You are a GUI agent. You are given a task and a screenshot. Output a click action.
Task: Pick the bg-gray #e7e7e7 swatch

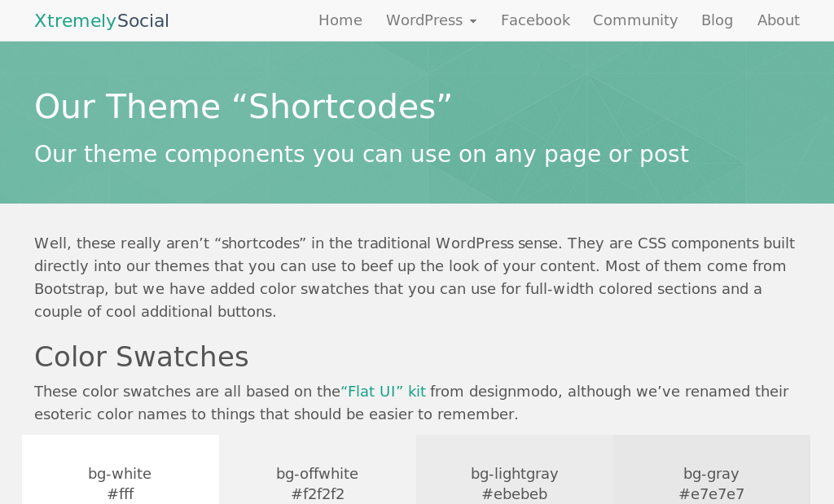(x=712, y=470)
